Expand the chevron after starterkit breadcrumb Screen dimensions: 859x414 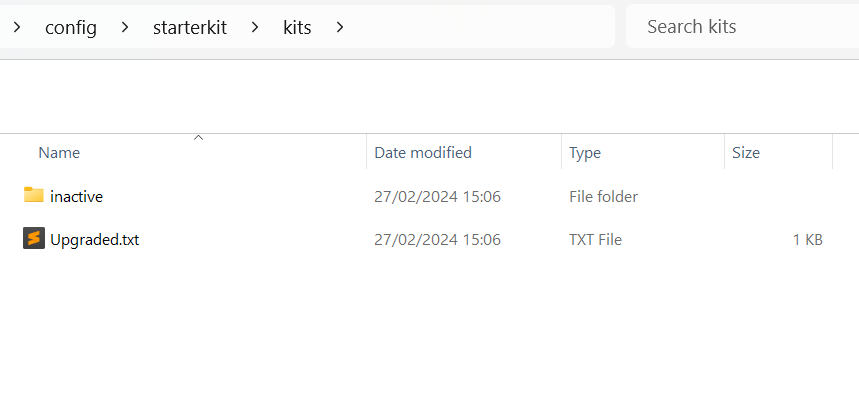point(255,27)
